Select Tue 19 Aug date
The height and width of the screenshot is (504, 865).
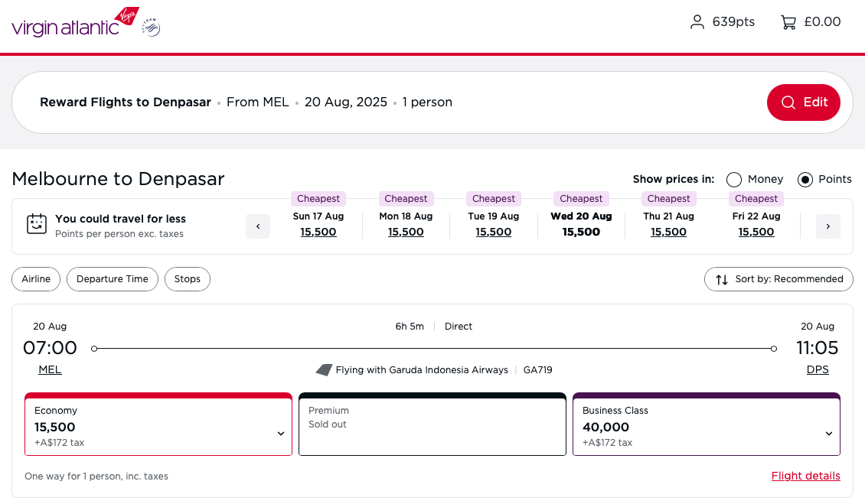point(494,224)
